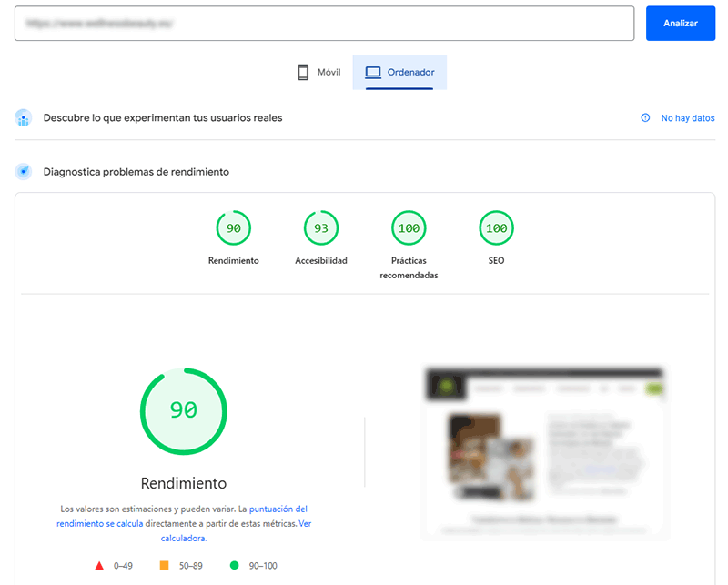Click the red triangle 0–49 legend marker

pos(98,565)
